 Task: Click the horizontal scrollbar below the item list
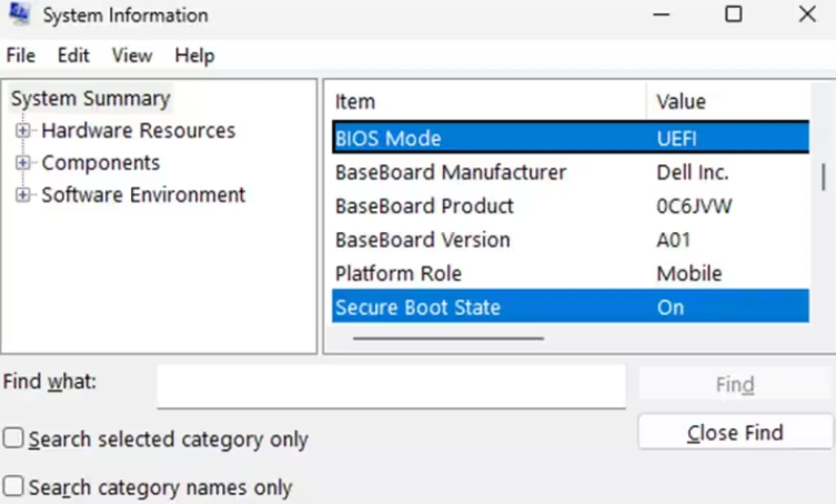[x=448, y=338]
